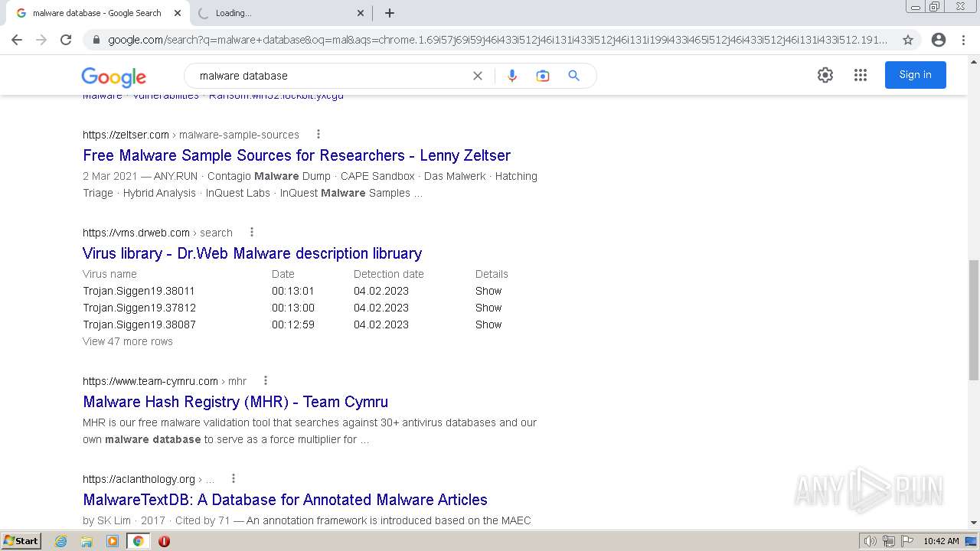The height and width of the screenshot is (551, 980).
Task: Open MalwareTextDB result link
Action: 286,500
